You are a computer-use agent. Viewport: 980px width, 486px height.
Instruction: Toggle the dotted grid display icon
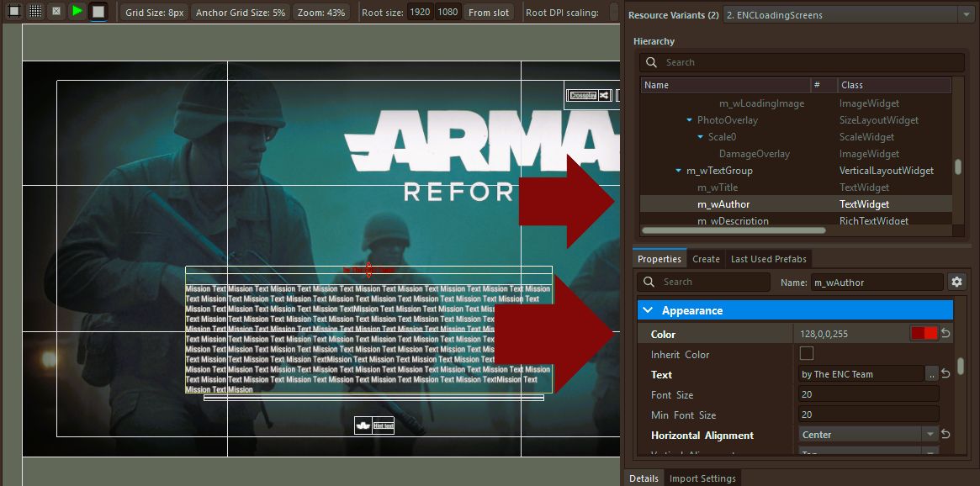(x=35, y=11)
